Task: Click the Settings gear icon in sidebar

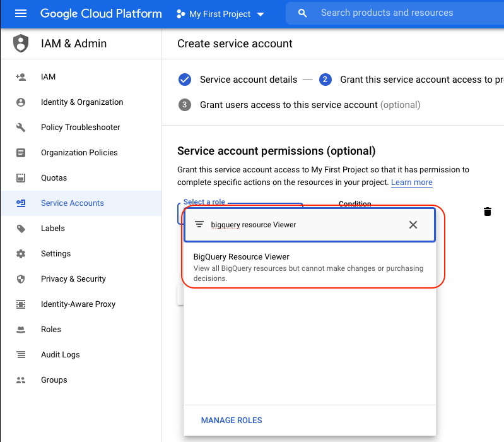Action: pos(21,254)
